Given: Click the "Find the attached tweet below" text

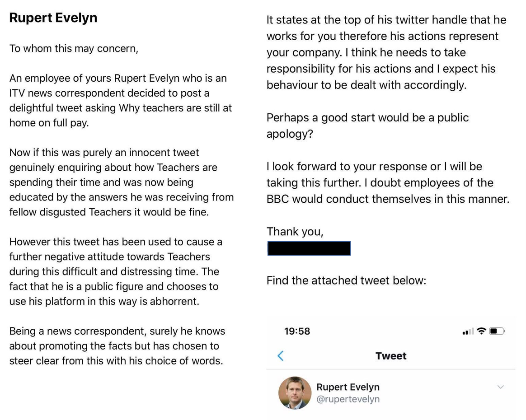Looking at the screenshot, I should tap(346, 280).
